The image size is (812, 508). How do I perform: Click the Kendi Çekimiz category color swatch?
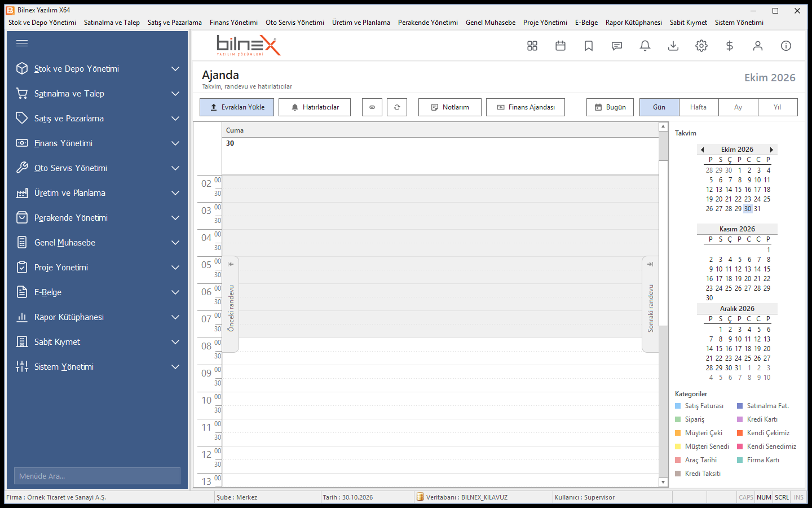point(740,433)
